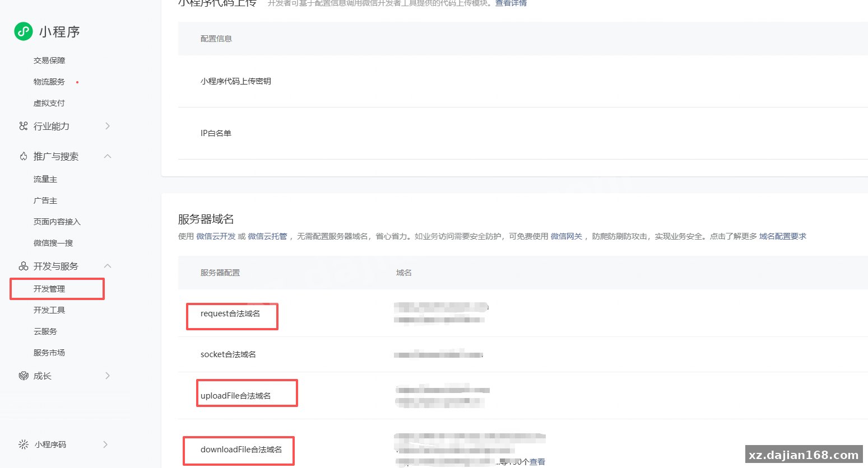Collapse the 推广与搜索 section chevron
The height and width of the screenshot is (468, 868).
[108, 156]
